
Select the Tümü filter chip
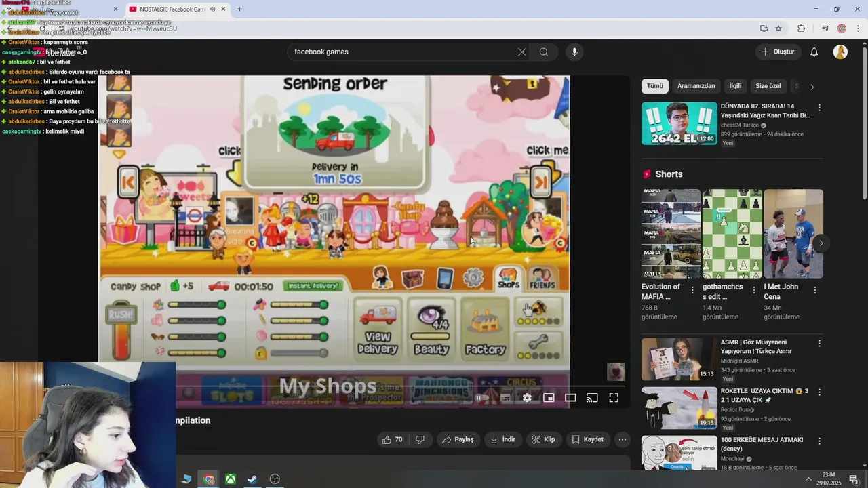(x=654, y=86)
